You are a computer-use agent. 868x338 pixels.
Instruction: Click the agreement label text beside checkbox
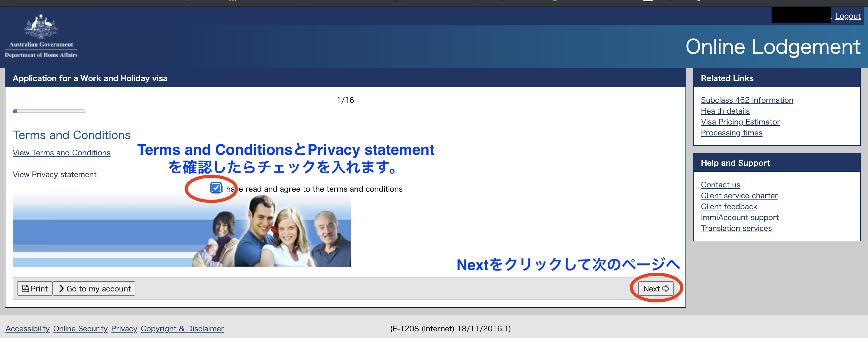(x=313, y=189)
